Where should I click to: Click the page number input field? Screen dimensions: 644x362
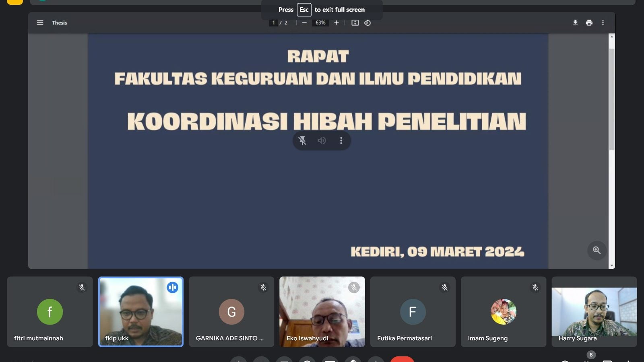tap(274, 23)
